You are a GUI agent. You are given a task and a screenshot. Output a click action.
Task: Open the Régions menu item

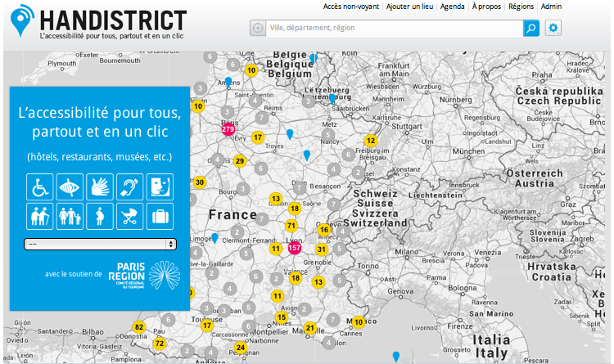521,7
